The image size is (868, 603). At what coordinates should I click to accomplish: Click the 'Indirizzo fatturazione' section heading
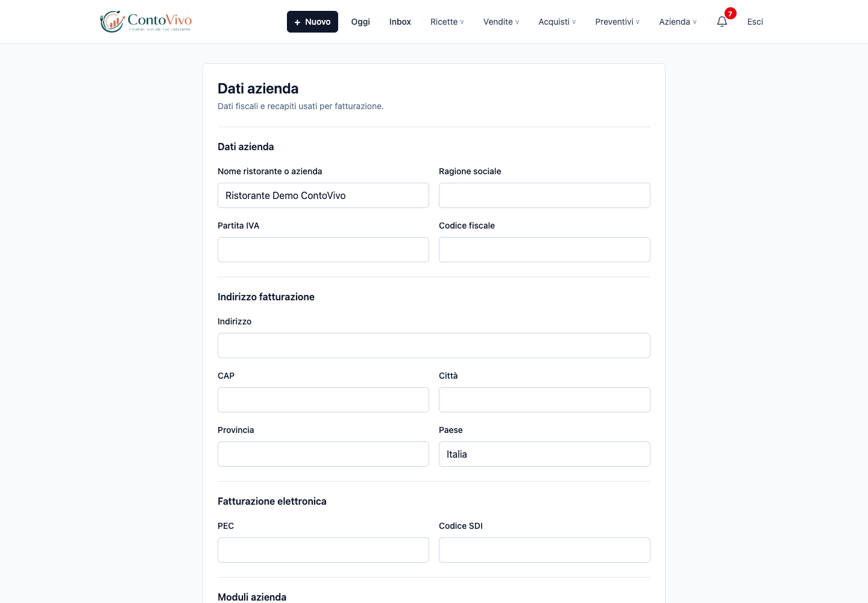pos(266,297)
